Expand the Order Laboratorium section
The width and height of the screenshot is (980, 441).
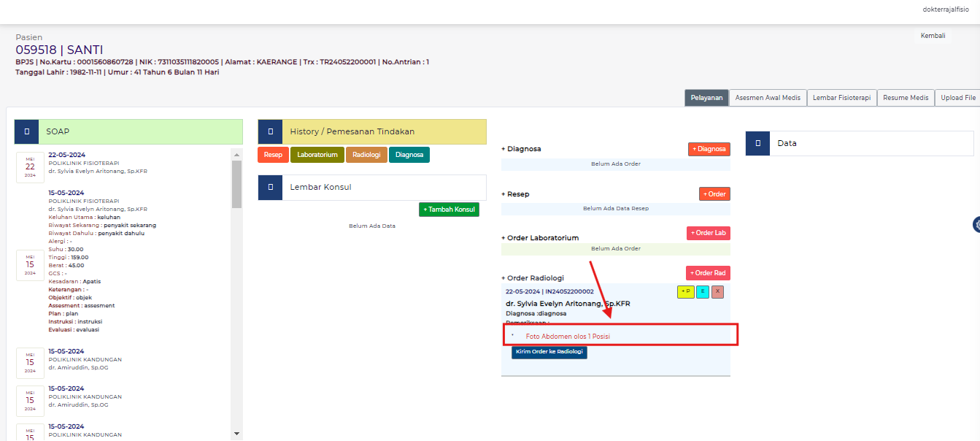point(540,238)
